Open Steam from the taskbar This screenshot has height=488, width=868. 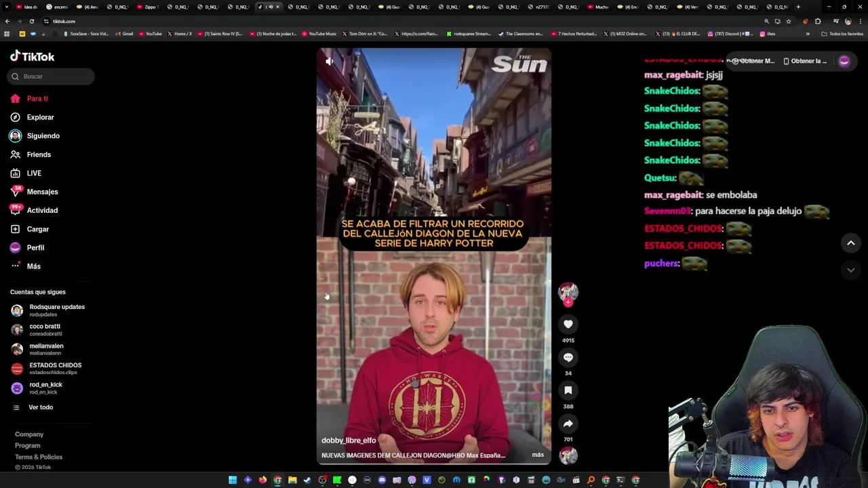click(307, 480)
